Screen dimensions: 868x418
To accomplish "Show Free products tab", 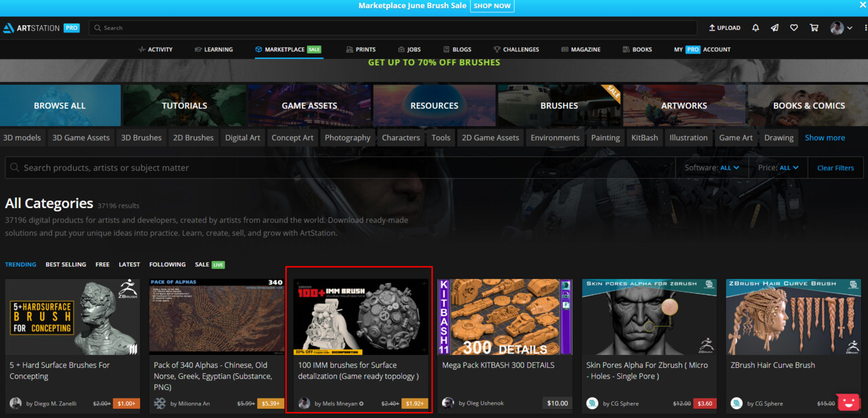I will coord(102,264).
